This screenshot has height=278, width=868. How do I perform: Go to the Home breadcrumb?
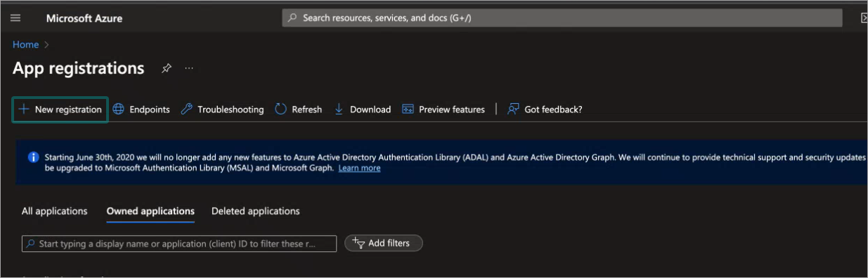25,44
